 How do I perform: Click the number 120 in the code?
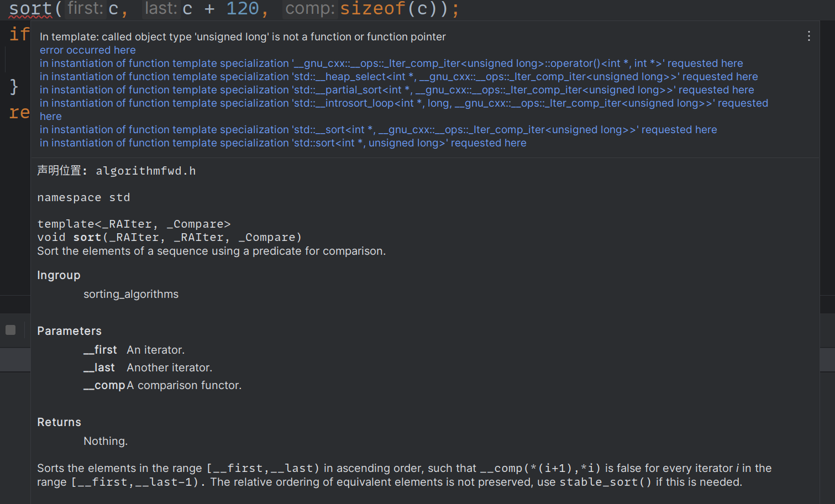pyautogui.click(x=242, y=9)
